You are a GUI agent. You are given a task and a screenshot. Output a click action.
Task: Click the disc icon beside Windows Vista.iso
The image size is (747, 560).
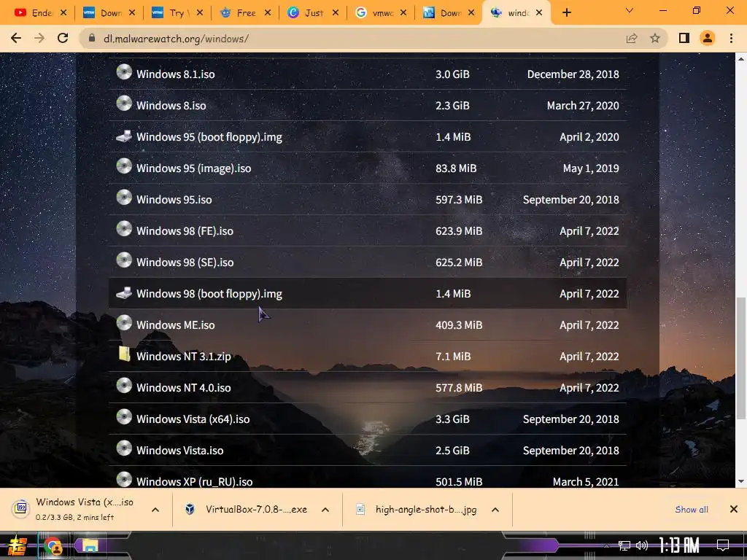pyautogui.click(x=124, y=448)
